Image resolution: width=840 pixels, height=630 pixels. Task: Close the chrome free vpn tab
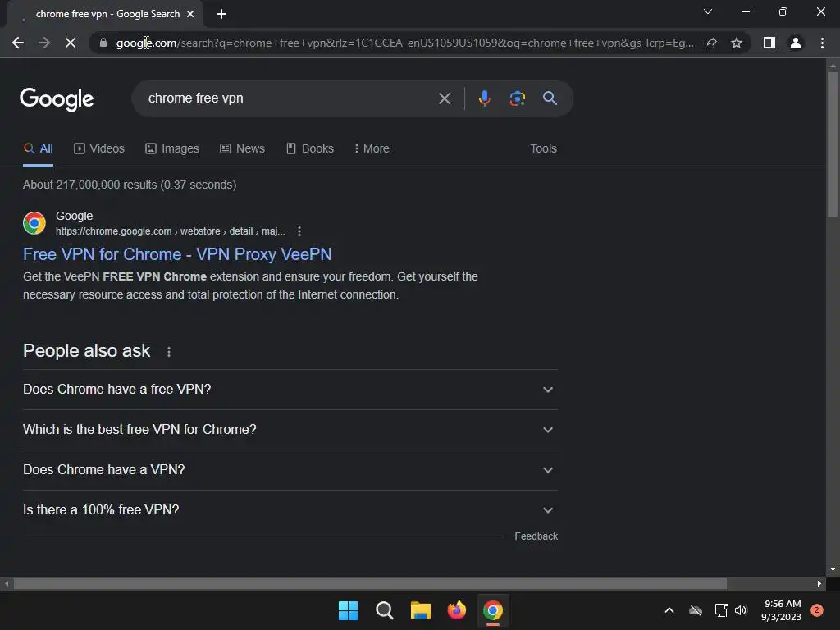pos(190,15)
